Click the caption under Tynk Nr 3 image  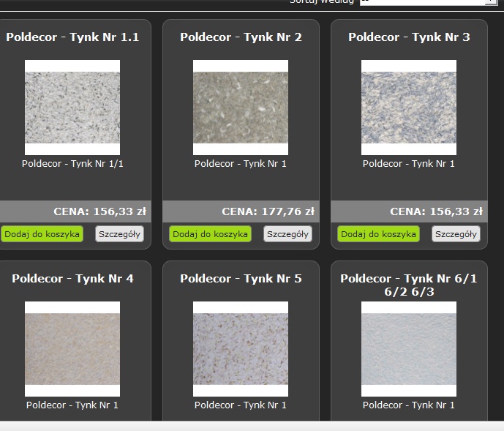click(x=409, y=164)
